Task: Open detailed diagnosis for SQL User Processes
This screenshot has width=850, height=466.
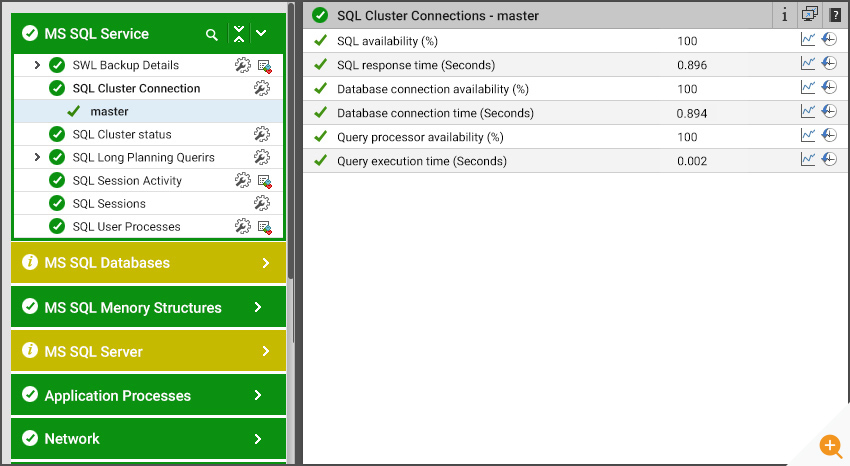Action: (265, 228)
